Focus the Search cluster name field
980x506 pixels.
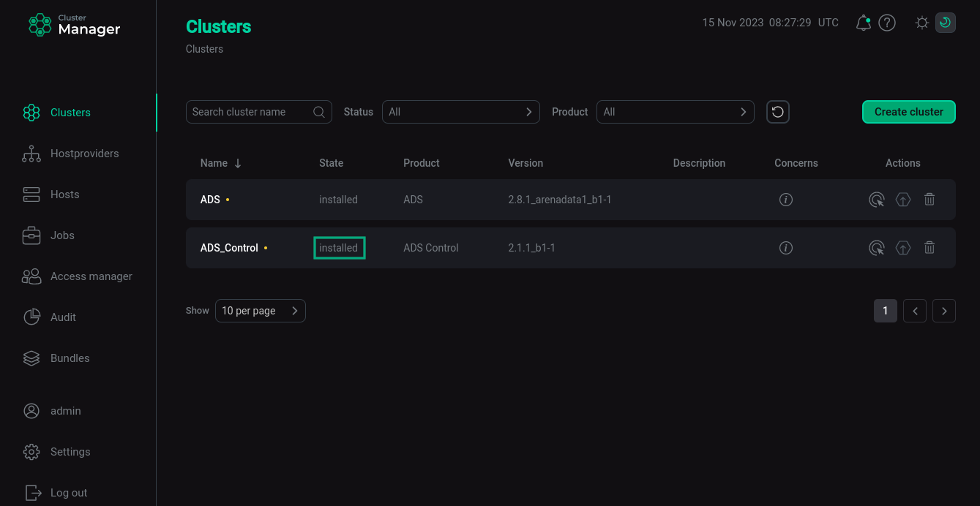point(259,112)
